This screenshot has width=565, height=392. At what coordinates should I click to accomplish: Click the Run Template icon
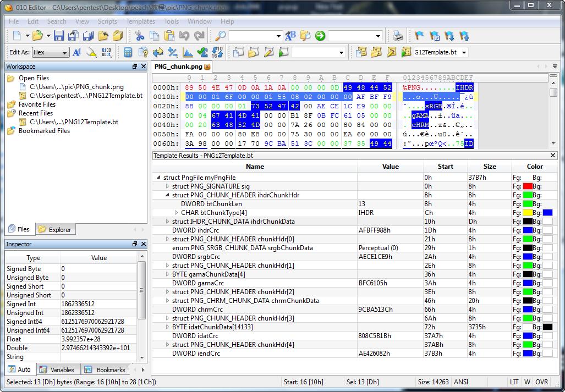406,53
